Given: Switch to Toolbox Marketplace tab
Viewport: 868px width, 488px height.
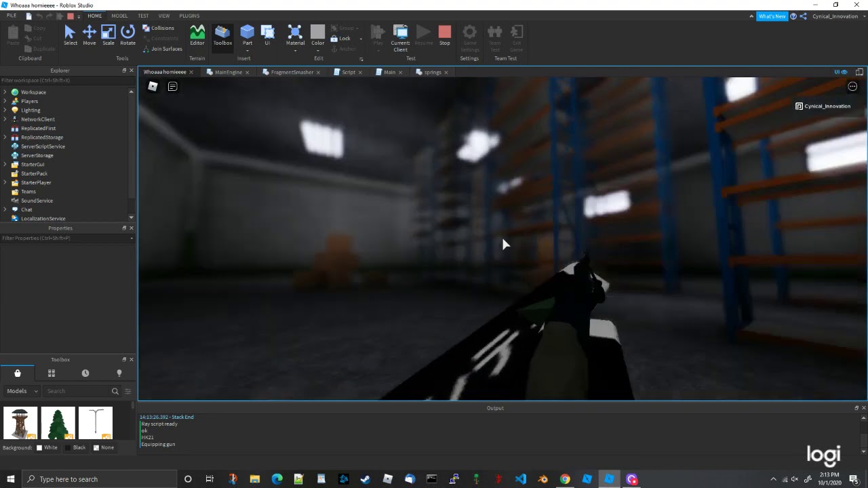Looking at the screenshot, I should click(x=18, y=373).
